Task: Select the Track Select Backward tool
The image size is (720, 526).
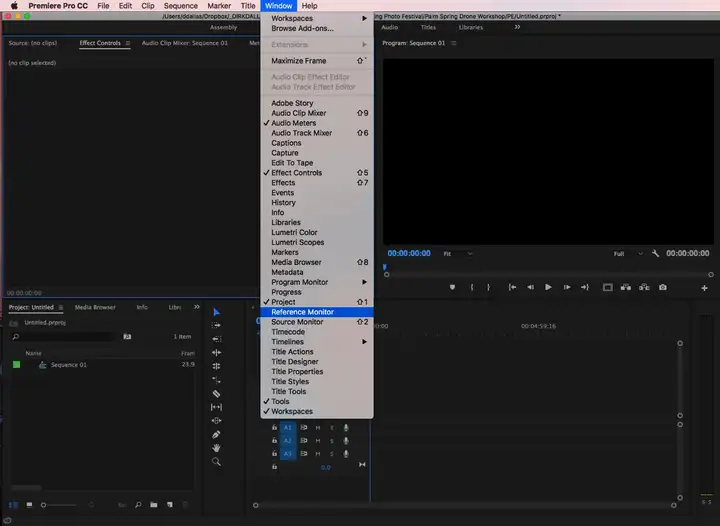Action: (x=217, y=339)
